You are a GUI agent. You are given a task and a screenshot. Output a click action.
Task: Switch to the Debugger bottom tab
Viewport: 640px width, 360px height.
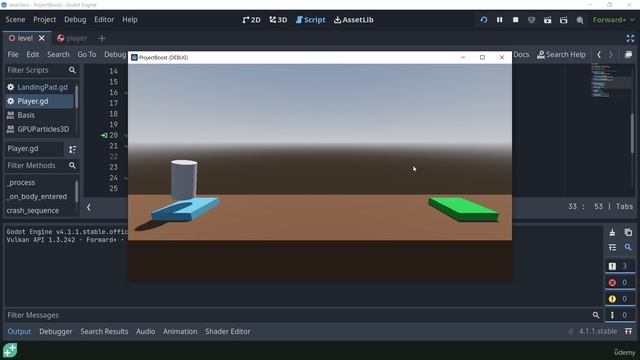click(56, 331)
